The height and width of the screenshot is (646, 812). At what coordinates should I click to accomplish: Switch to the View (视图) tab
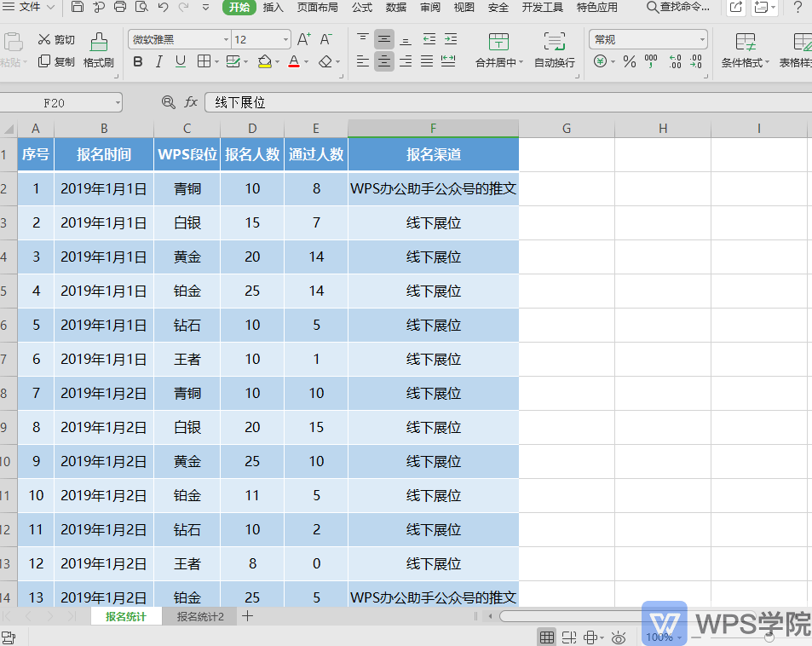coord(464,8)
